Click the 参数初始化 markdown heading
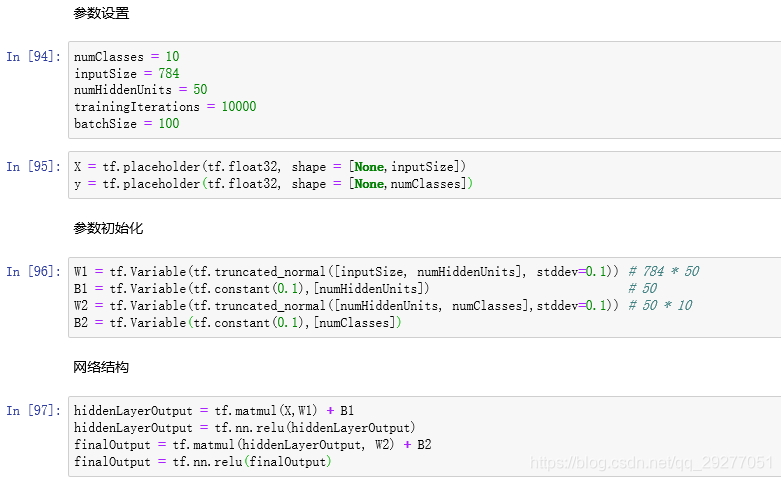Screen dimensions: 781x481 (108, 228)
